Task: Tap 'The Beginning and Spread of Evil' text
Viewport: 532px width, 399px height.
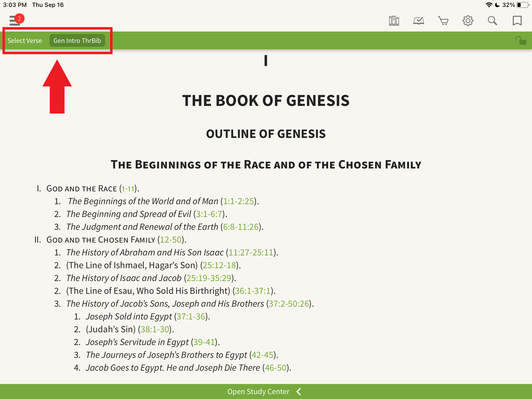Action: click(129, 214)
